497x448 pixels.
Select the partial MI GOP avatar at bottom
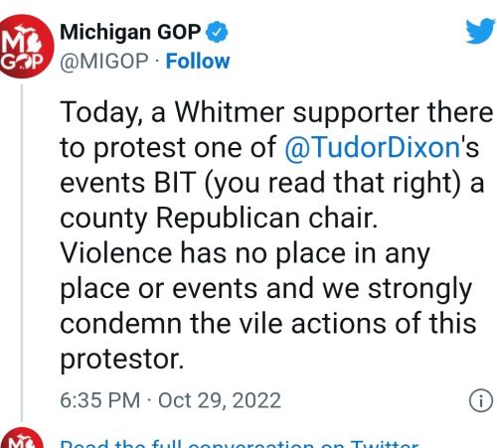(21, 438)
